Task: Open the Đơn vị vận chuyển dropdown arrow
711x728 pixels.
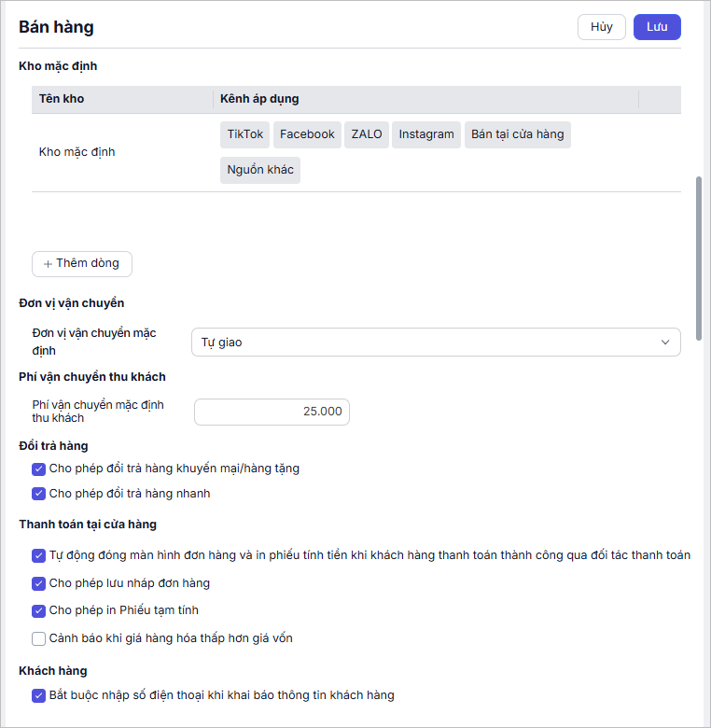Action: coord(665,343)
